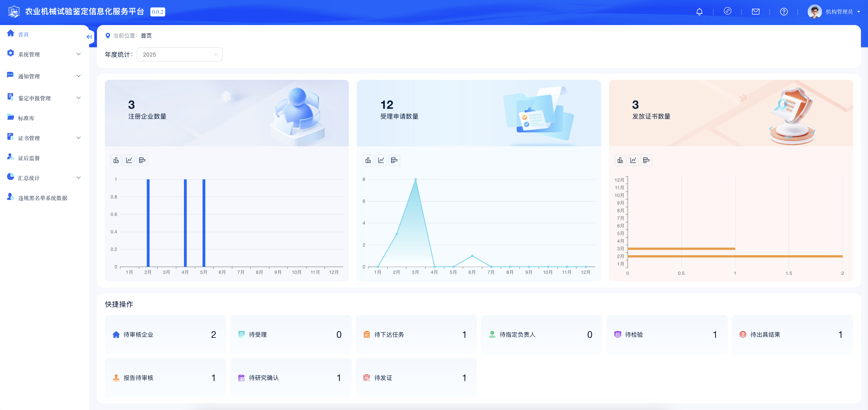This screenshot has width=868, height=410.
Task: Switch registered enterprises chart to line view
Action: click(129, 160)
